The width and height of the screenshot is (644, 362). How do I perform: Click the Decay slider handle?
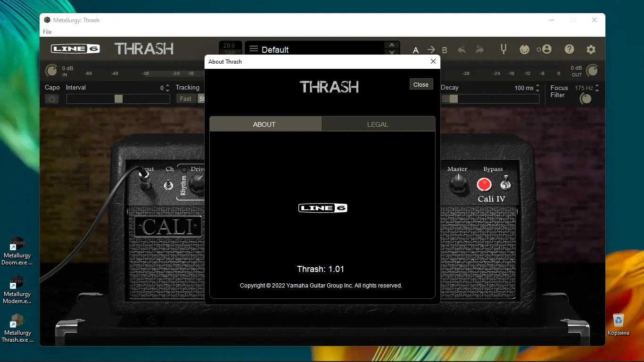[x=453, y=99]
